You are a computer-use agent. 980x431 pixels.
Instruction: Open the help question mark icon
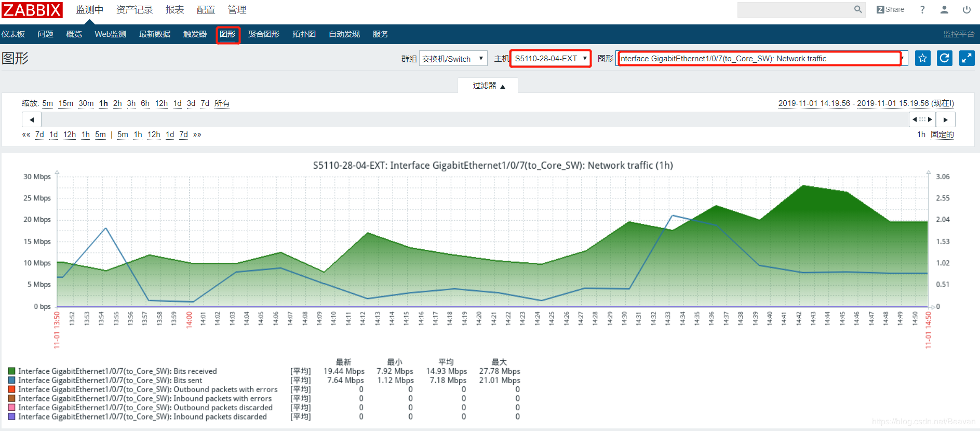[922, 9]
